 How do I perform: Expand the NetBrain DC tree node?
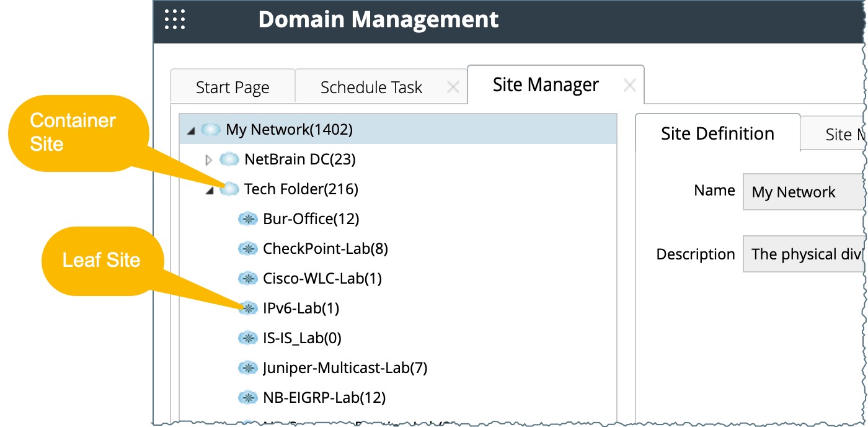tap(209, 160)
